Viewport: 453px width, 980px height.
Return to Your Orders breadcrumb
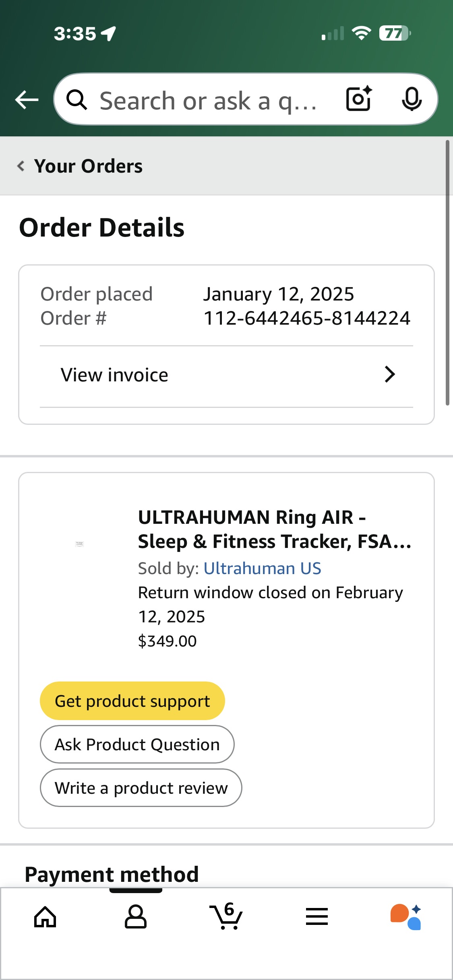tap(89, 166)
